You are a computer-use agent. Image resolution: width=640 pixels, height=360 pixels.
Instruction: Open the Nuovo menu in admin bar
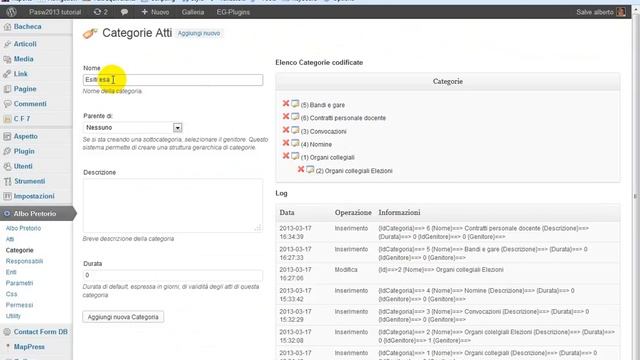[x=155, y=12]
